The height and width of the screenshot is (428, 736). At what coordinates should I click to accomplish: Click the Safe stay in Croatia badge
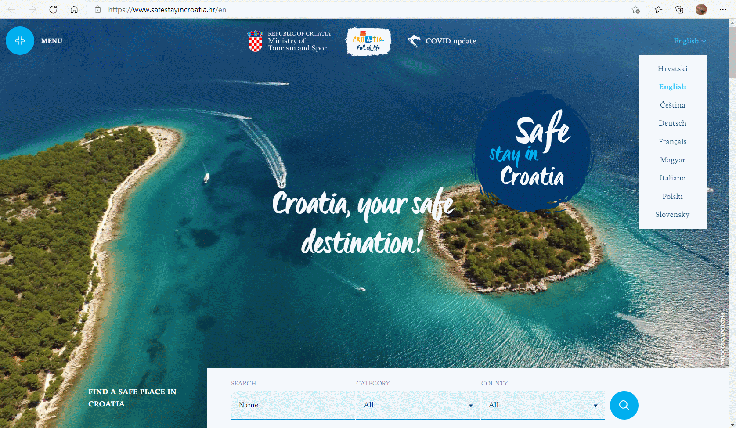tap(533, 150)
